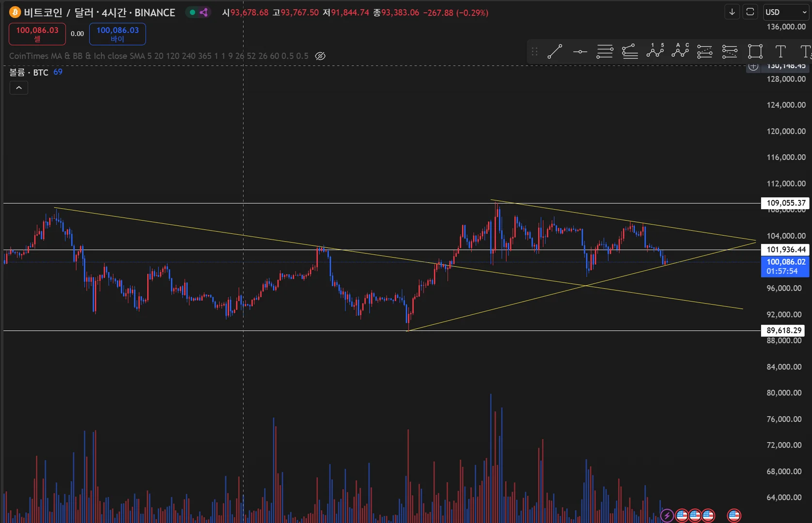Click the down arrow button beside USD

(732, 12)
